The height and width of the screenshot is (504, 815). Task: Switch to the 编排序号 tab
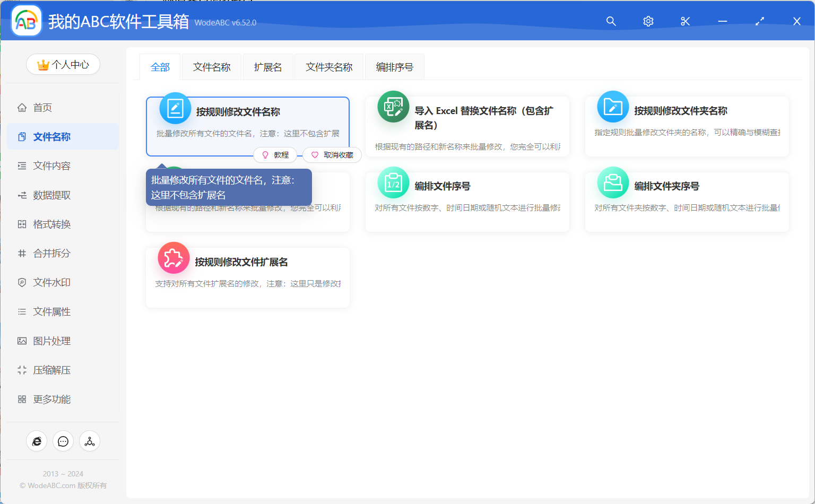pos(394,66)
